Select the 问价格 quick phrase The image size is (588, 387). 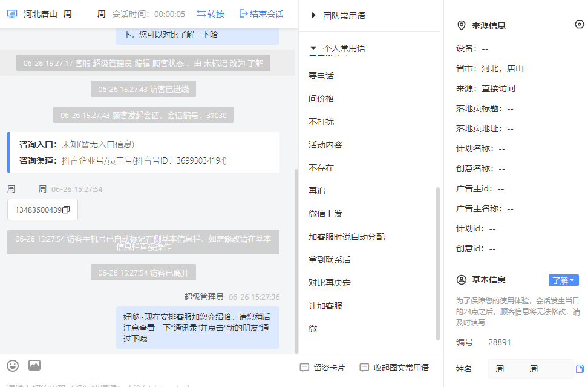(321, 99)
